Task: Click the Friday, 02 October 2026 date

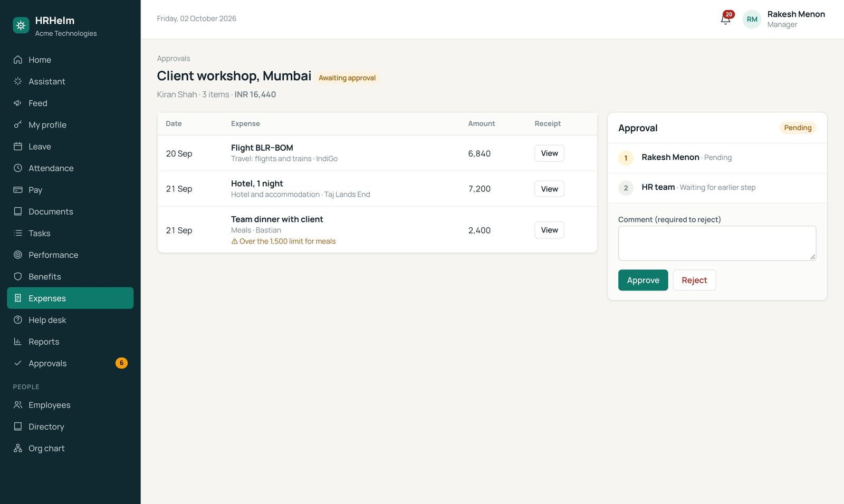Action: tap(196, 18)
